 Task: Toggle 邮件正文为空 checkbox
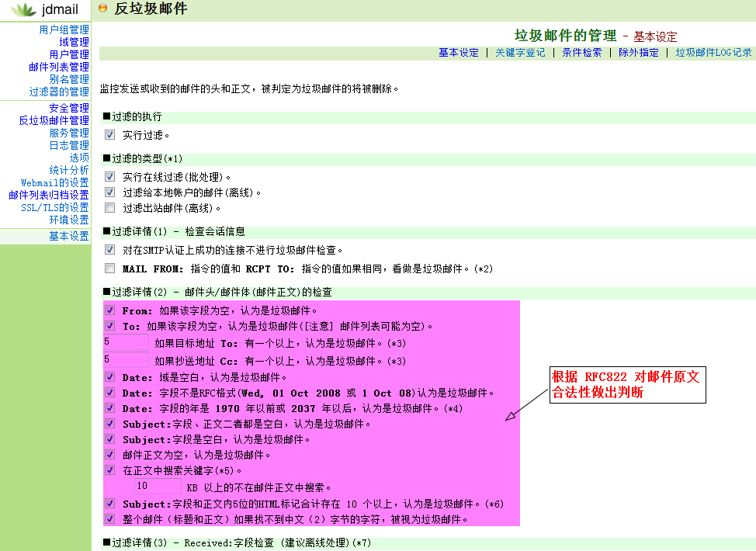pyautogui.click(x=110, y=455)
